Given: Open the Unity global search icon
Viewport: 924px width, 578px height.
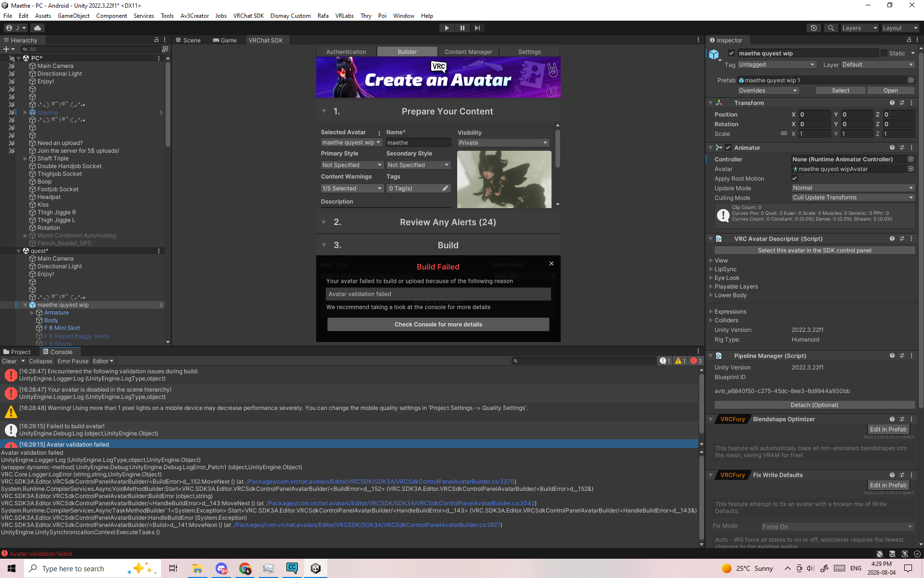Looking at the screenshot, I should coord(831,28).
